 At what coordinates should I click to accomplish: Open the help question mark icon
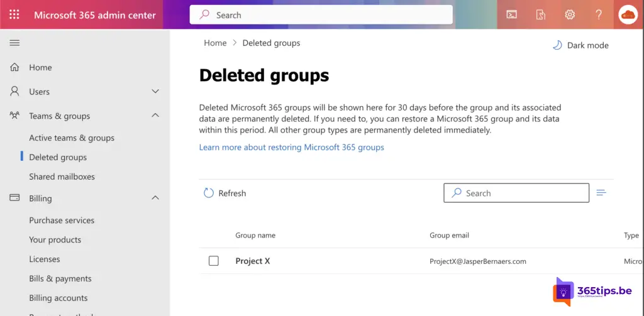point(599,15)
